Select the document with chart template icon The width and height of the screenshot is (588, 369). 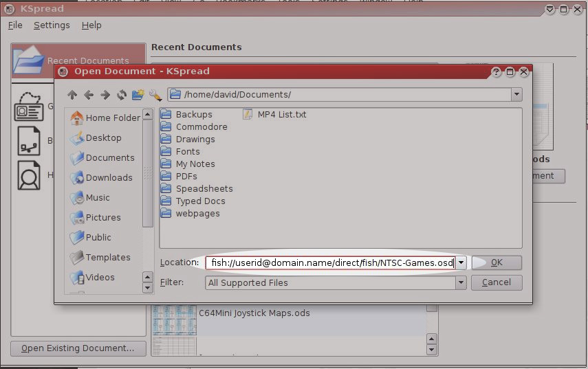pyautogui.click(x=29, y=141)
